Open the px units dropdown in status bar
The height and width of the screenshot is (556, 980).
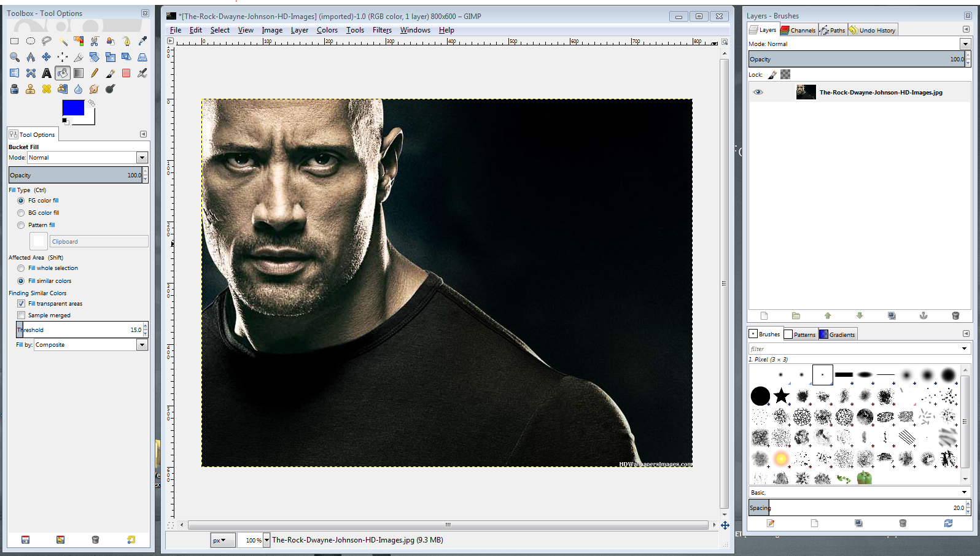(x=223, y=541)
